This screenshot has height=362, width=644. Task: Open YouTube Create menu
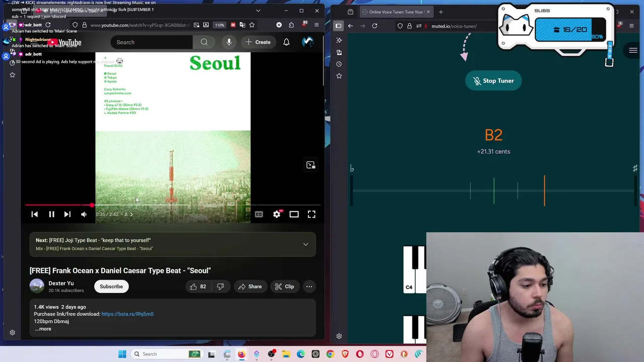pos(258,42)
